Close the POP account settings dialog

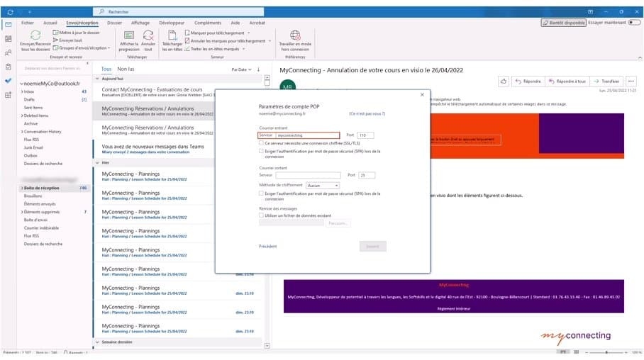tap(422, 95)
